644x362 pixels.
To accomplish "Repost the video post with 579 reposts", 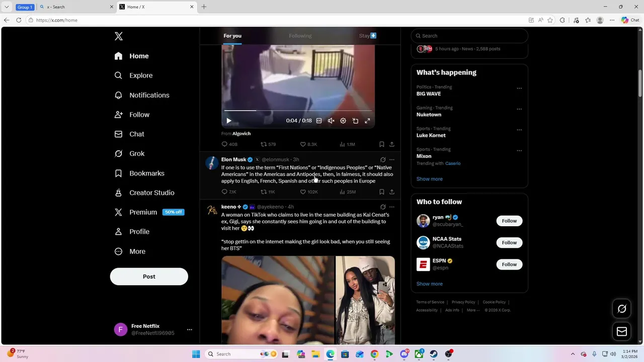I will 268,144.
